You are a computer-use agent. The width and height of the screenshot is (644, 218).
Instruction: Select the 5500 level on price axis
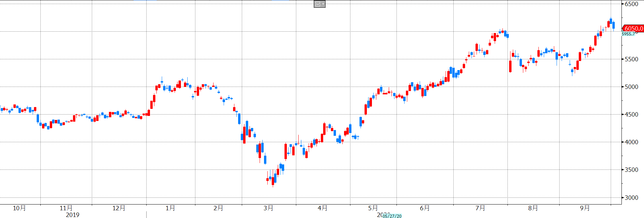point(631,59)
